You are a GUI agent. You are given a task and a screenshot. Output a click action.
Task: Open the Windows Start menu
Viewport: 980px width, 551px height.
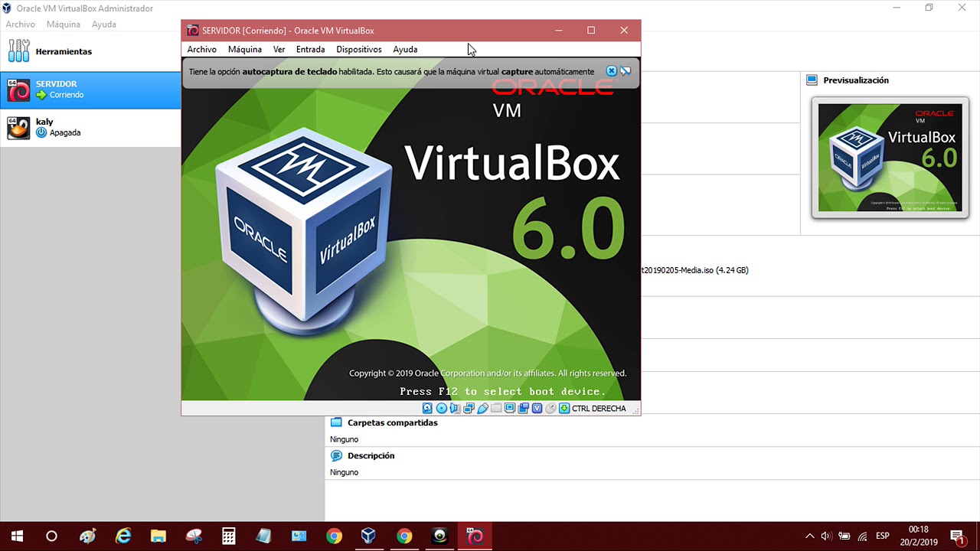coord(17,536)
